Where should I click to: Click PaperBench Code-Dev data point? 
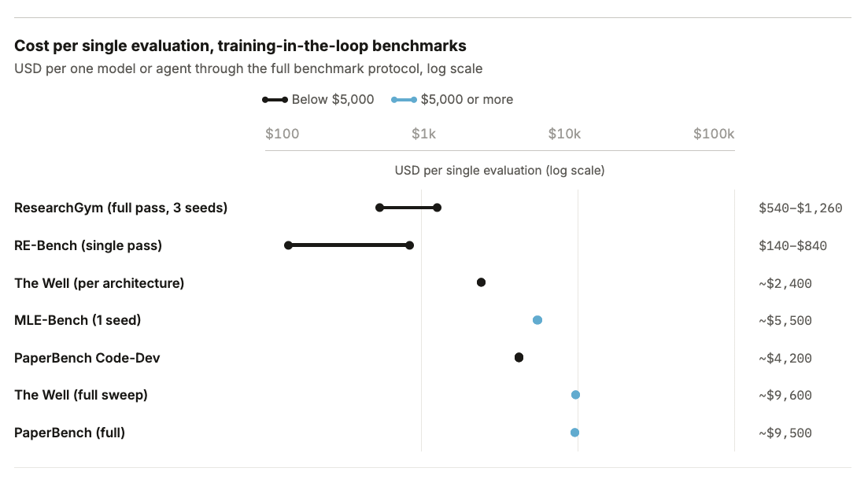(x=519, y=358)
